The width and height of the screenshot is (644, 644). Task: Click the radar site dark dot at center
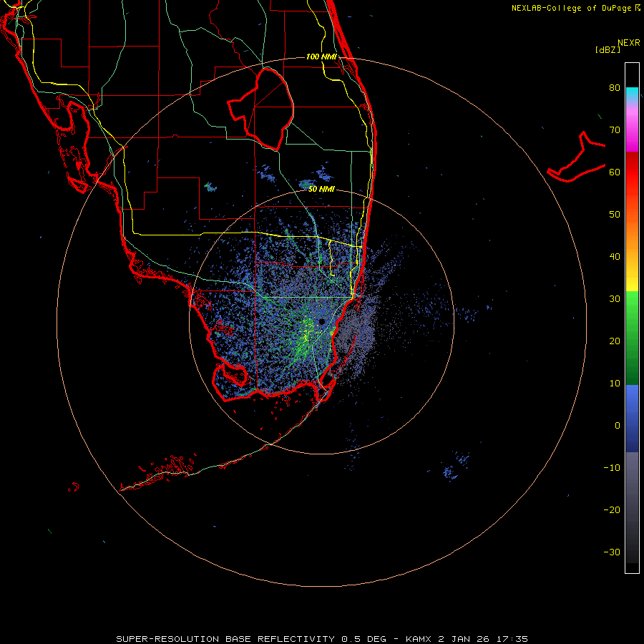click(321, 321)
